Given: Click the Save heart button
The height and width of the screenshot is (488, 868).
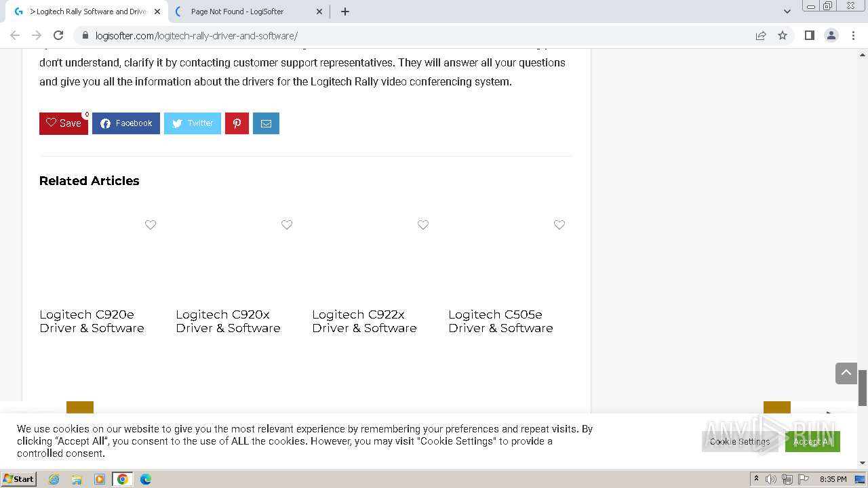Looking at the screenshot, I should tap(64, 123).
